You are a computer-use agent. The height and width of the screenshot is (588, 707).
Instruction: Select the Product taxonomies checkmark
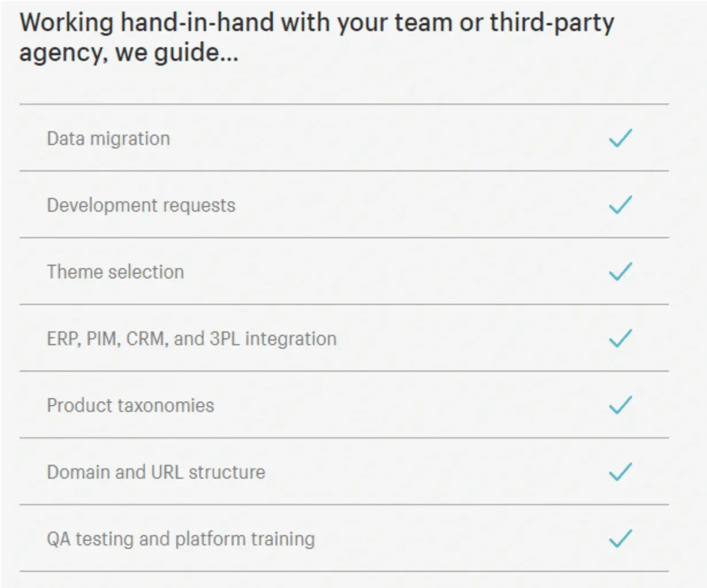621,405
